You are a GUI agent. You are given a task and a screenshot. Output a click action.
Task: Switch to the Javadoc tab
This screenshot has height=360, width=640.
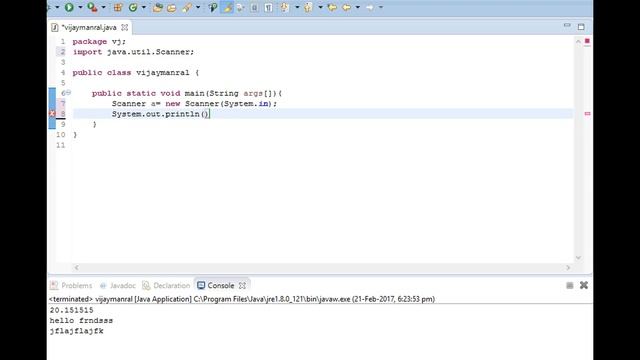(118, 285)
